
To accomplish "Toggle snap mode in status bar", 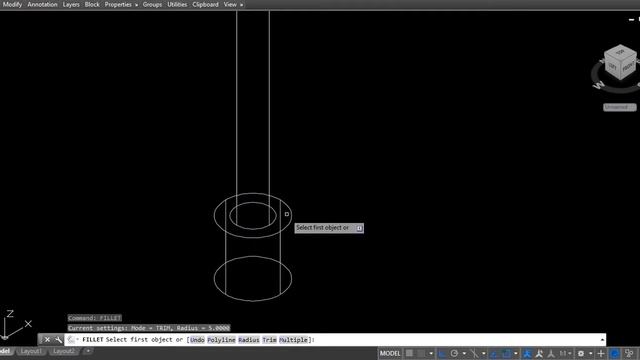I will point(421,353).
